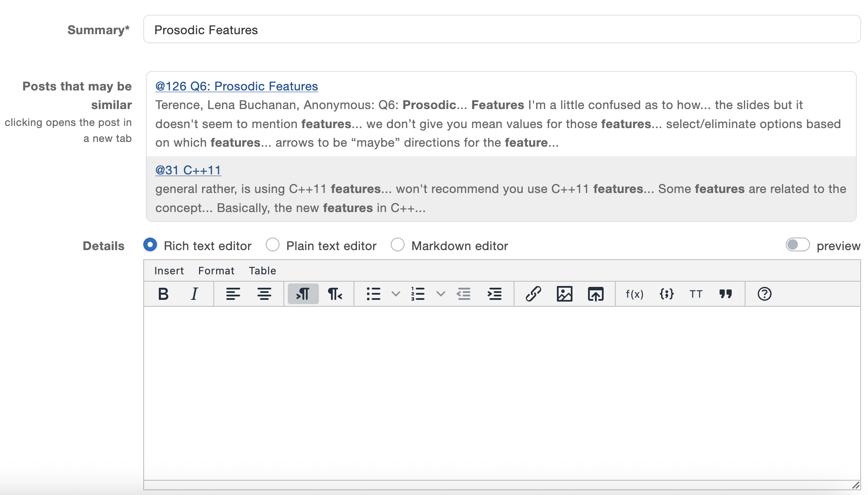
Task: Insert a hyperlink
Action: click(x=533, y=294)
